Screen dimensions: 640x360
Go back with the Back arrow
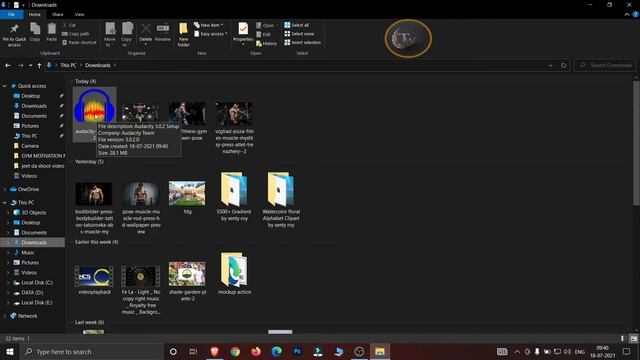coord(8,65)
